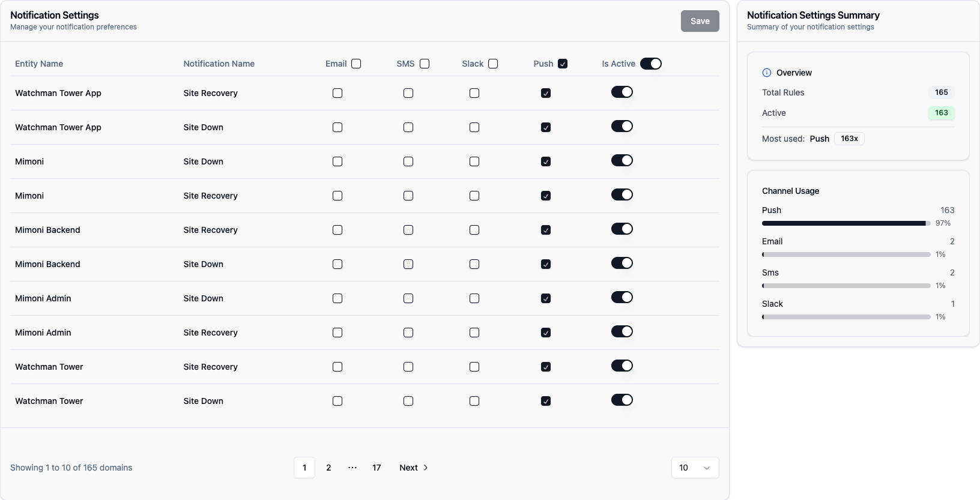Click the Next page link
Viewport: 980px width, 500px height.
click(x=414, y=468)
